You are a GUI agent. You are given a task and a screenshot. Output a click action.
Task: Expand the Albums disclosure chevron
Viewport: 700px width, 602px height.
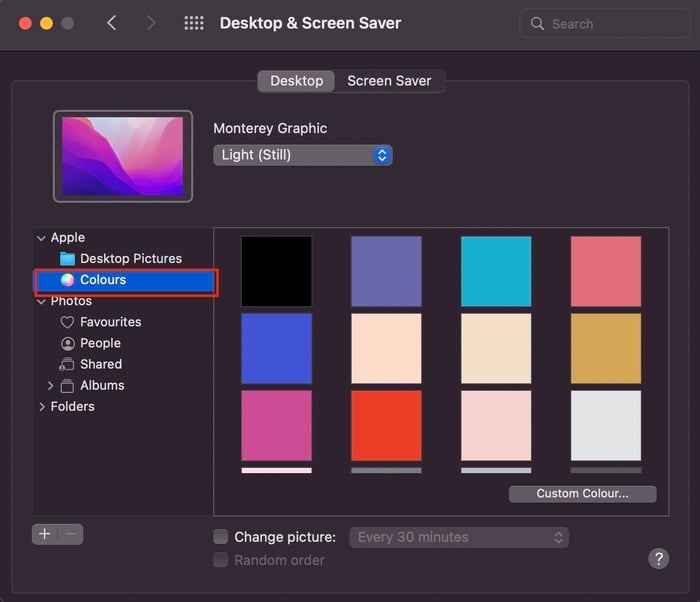[x=50, y=385]
